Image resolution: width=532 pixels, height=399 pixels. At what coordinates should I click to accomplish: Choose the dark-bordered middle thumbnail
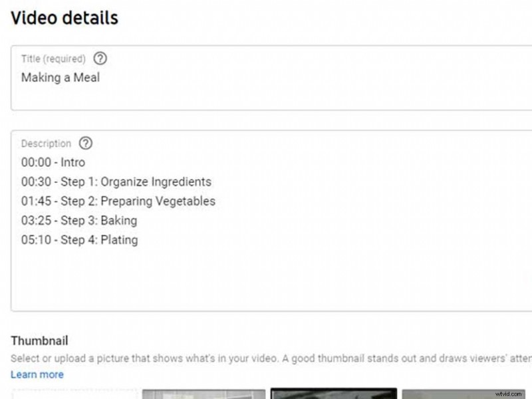pos(334,394)
